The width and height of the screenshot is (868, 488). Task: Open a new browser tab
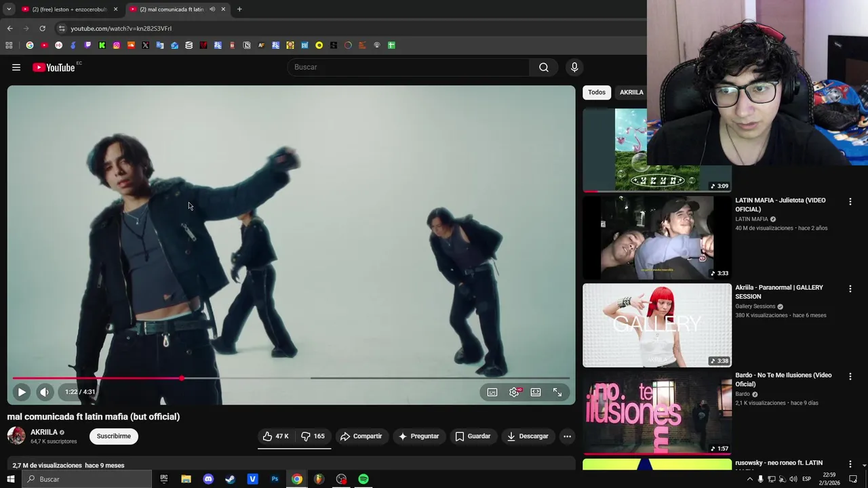(x=239, y=9)
